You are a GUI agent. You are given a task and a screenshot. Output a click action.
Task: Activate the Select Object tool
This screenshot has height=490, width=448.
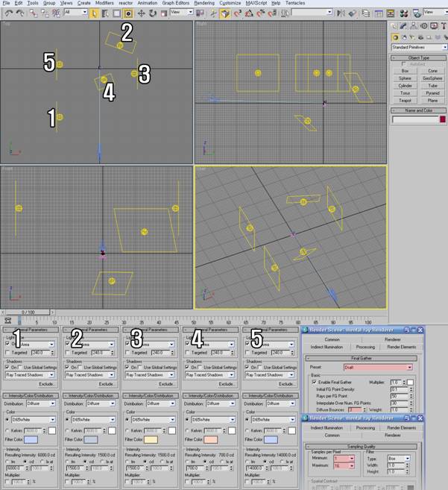coord(94,13)
